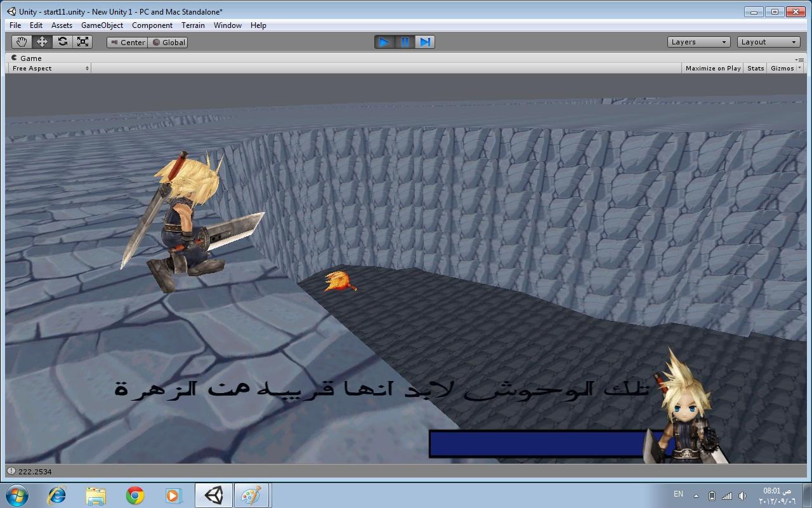Toggle pivot mode Center button
This screenshot has width=812, height=508.
pos(128,43)
